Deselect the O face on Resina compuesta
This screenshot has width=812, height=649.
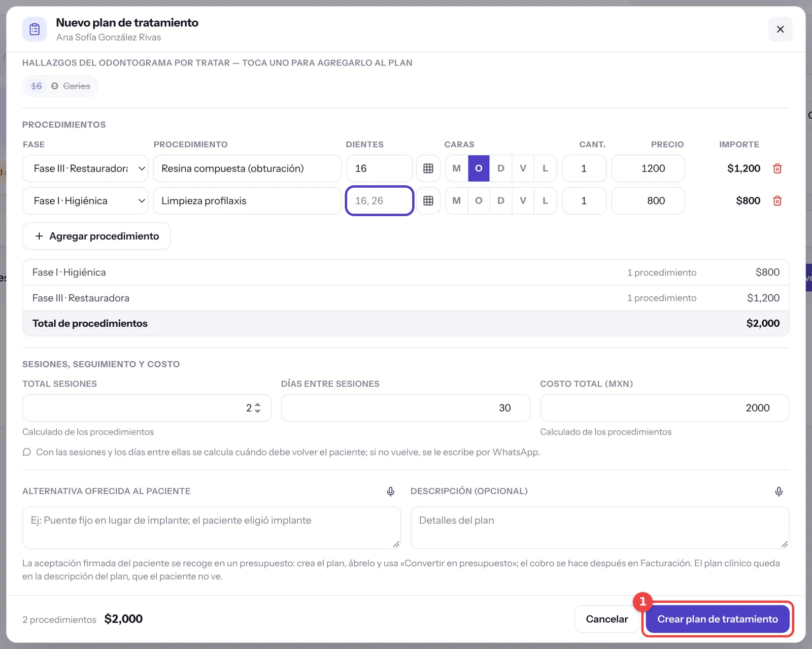[x=479, y=168]
